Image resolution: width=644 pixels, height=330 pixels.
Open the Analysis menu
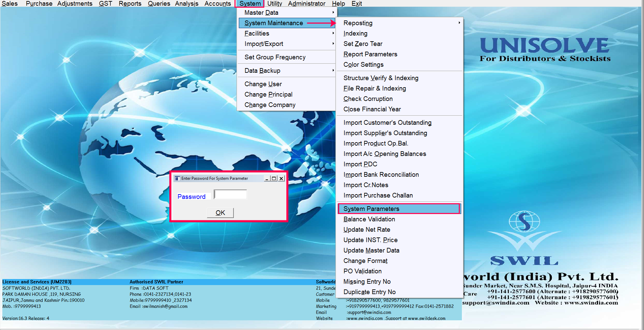(186, 3)
